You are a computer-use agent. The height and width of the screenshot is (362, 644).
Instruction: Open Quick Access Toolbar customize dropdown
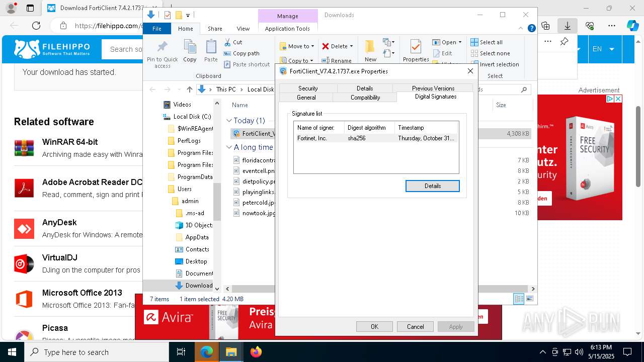click(188, 15)
